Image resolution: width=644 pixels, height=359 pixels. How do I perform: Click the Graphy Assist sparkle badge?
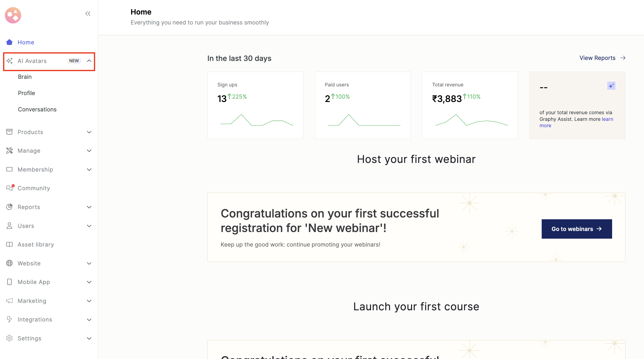(611, 86)
